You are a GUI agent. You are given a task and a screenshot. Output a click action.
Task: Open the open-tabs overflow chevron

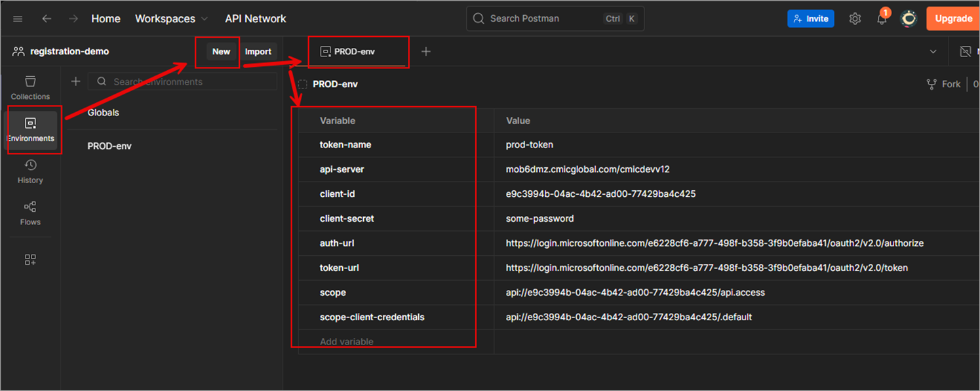tap(933, 51)
